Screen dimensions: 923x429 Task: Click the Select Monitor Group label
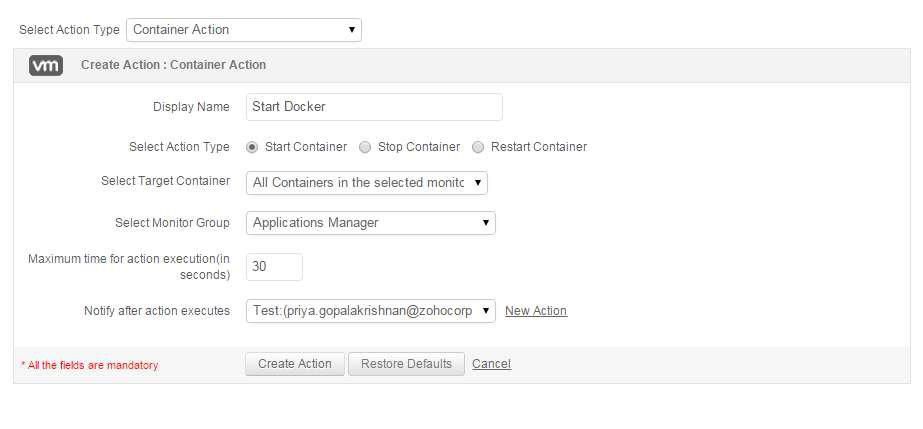click(172, 223)
